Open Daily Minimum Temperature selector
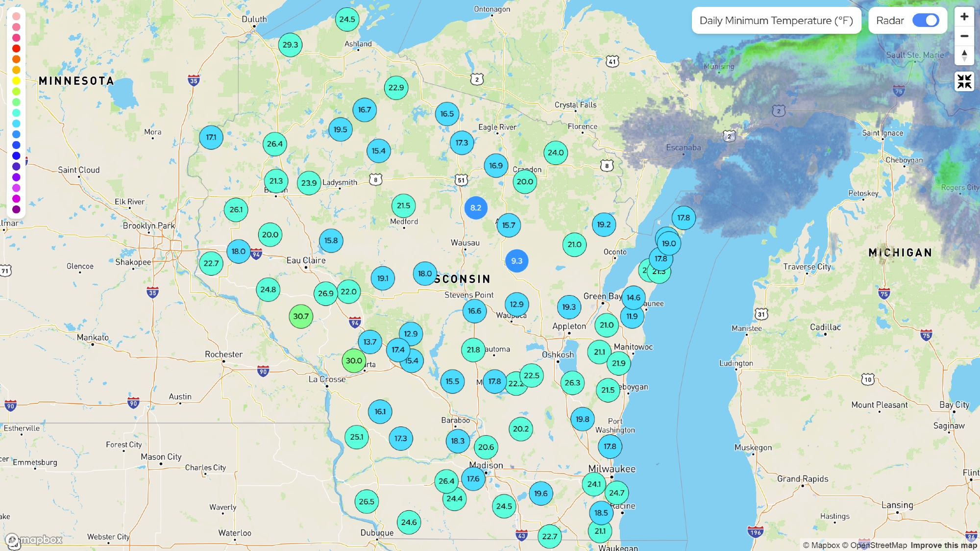 (776, 21)
